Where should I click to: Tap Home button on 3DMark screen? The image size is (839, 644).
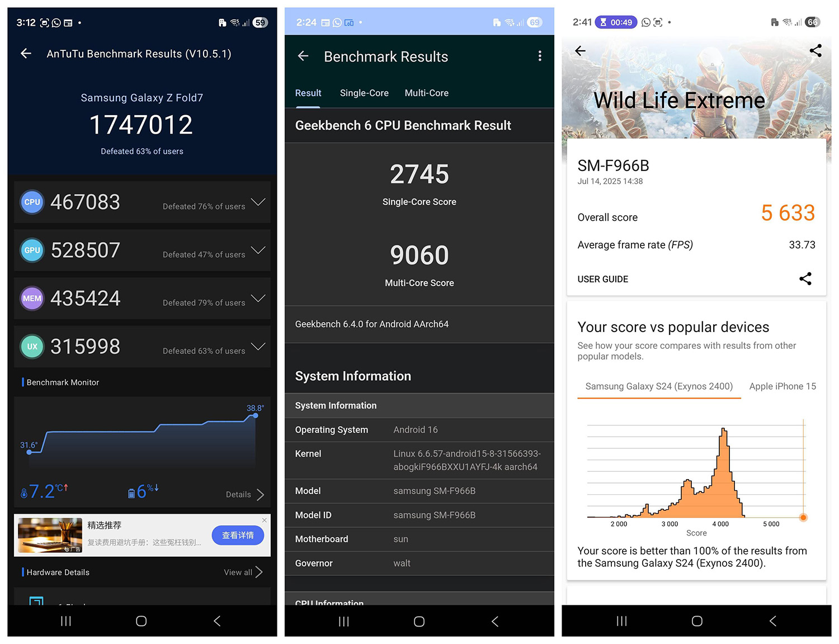(x=697, y=621)
